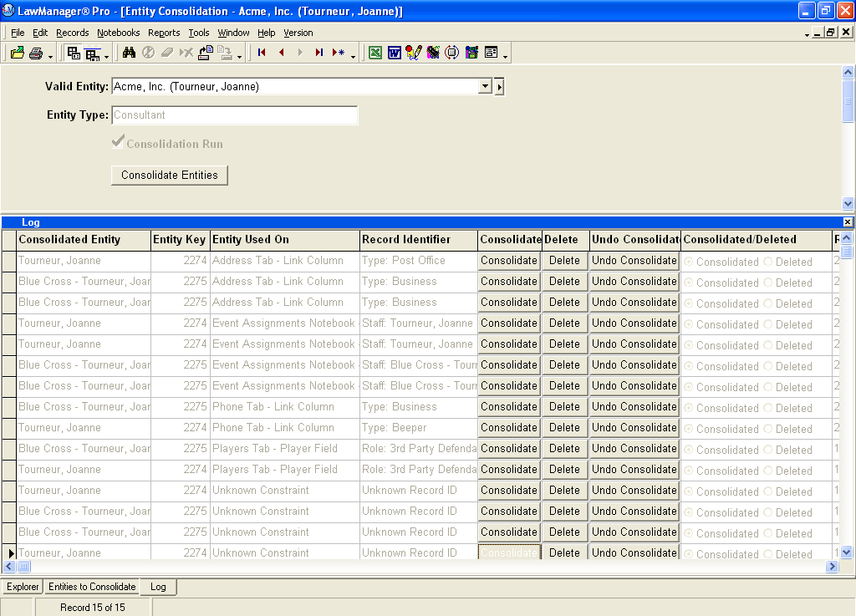856x616 pixels.
Task: Open Word merge via the toolbar icon
Action: (395, 53)
